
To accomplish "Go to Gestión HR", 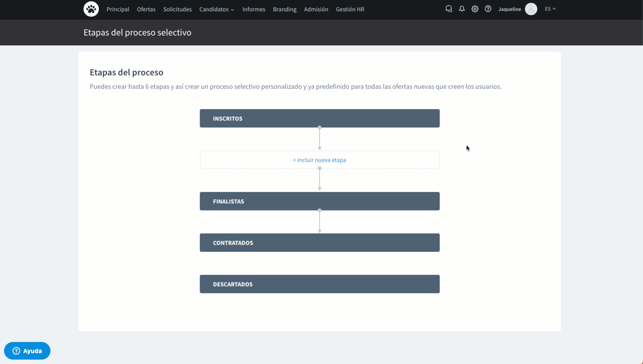I will 350,9.
